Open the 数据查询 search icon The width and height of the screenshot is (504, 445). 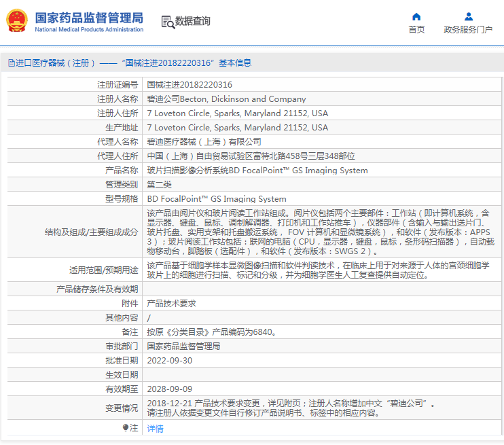pos(168,22)
